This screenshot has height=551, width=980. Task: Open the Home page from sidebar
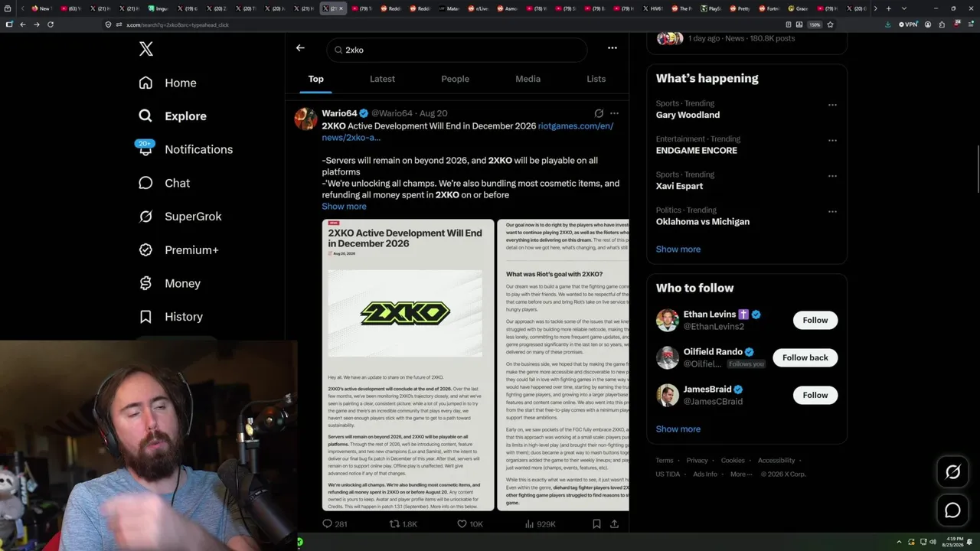(168, 83)
